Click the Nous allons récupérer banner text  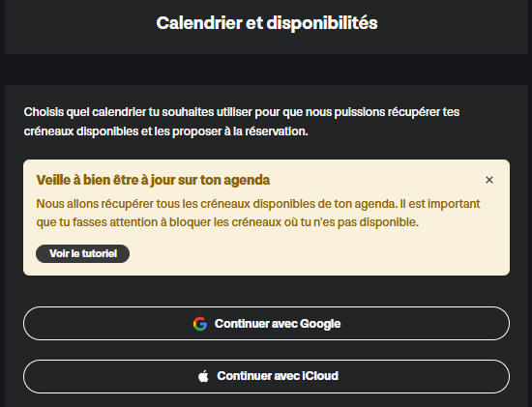tap(258, 213)
